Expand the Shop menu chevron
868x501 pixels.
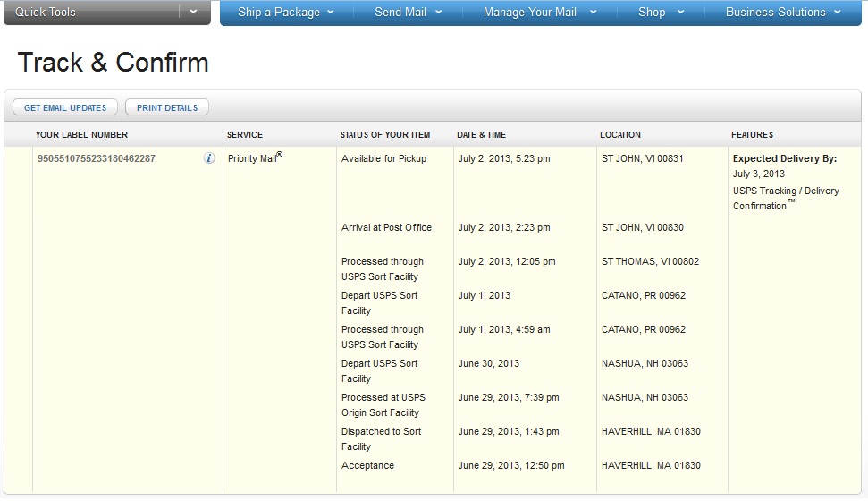pyautogui.click(x=681, y=13)
